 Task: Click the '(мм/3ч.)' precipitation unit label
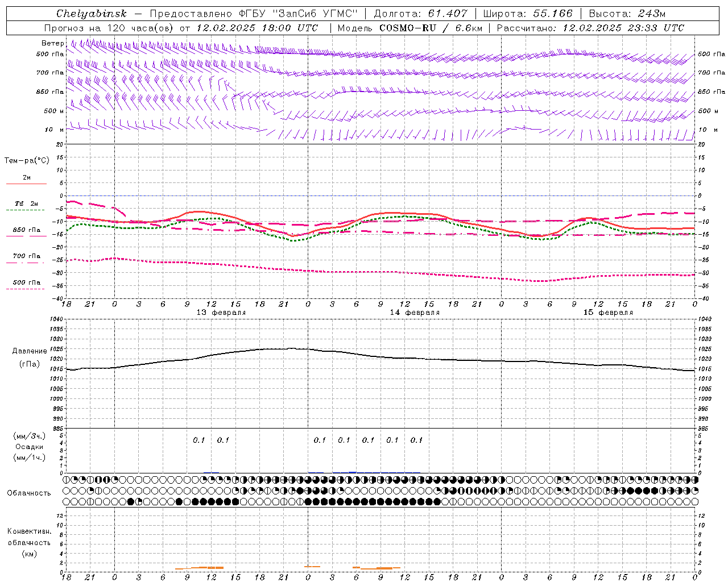point(30,436)
